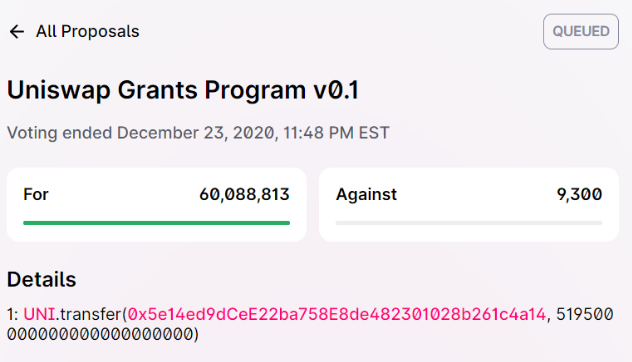
Task: Click the For vote count 60,088,813
Action: click(x=244, y=194)
